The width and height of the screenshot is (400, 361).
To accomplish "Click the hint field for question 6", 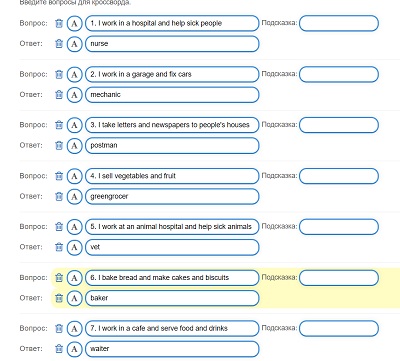I will coord(339,278).
